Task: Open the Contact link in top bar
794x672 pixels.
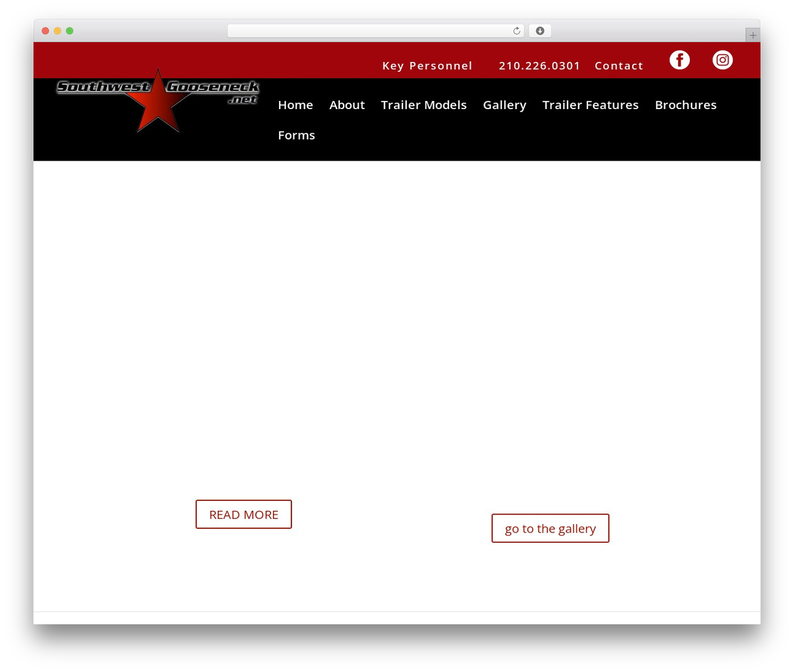Action: (619, 66)
